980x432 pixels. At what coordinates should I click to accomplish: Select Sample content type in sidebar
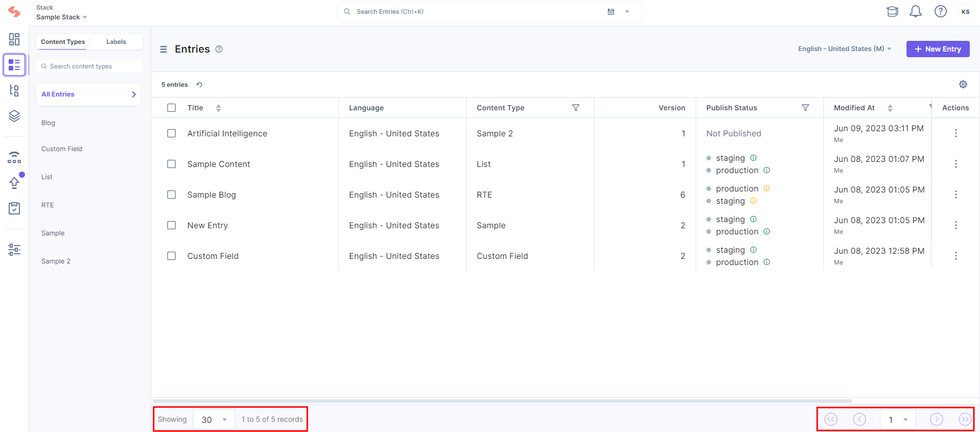pos(53,233)
